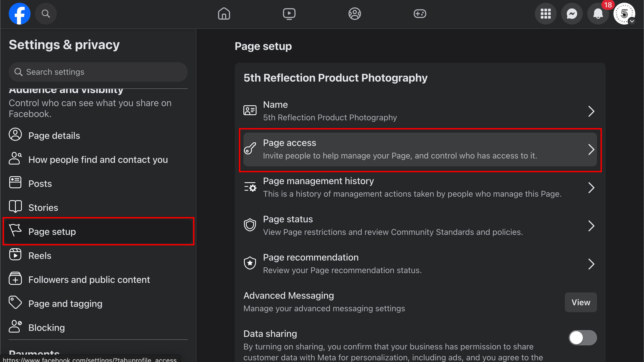The height and width of the screenshot is (362, 644).
Task: Expand the Name row chevron
Action: (x=591, y=111)
